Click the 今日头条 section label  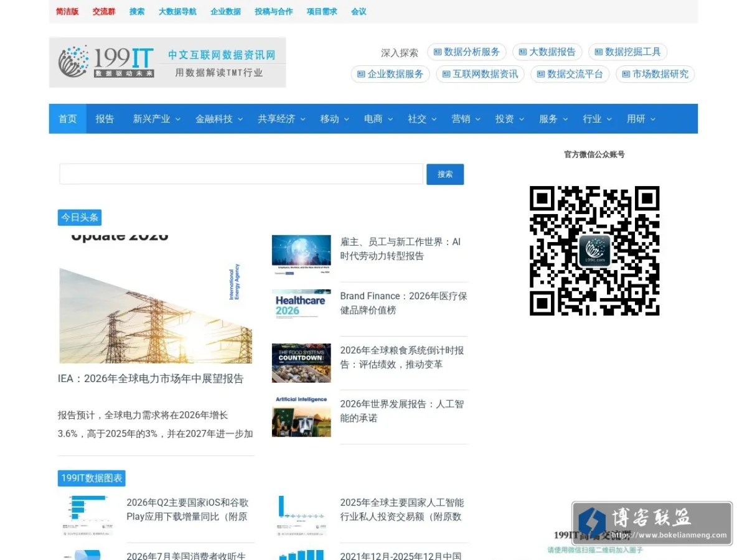(x=80, y=217)
